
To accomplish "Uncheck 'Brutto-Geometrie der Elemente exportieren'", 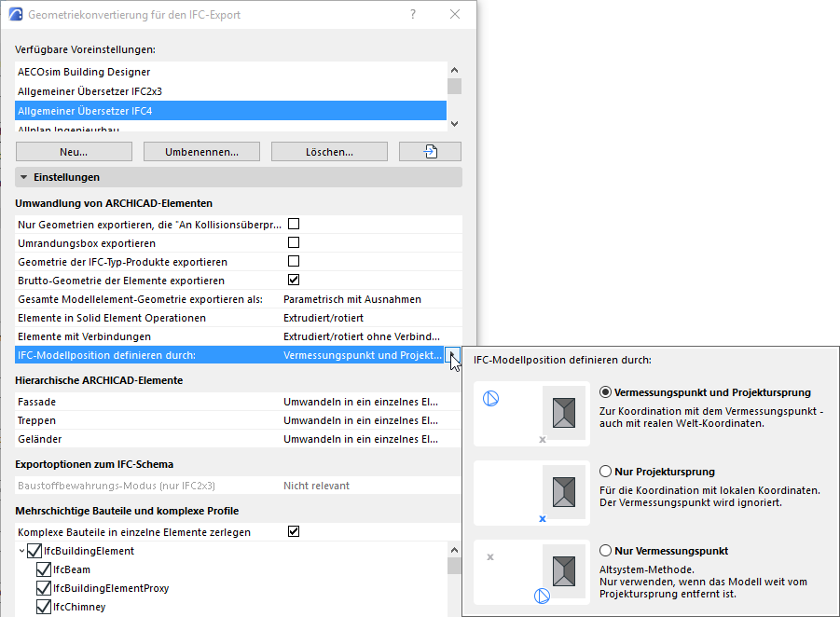I will (294, 281).
